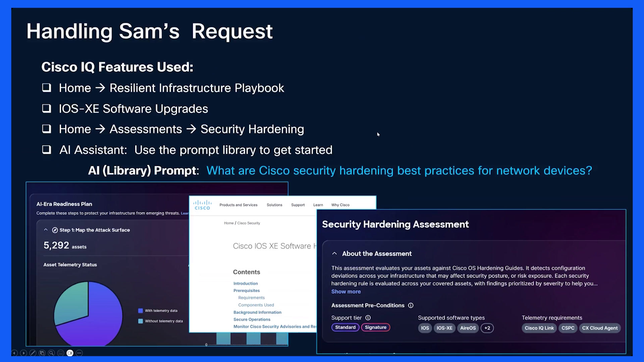Image resolution: width=644 pixels, height=362 pixels.
Task: Click CX Cloud Agent telemetry chip
Action: click(599, 328)
